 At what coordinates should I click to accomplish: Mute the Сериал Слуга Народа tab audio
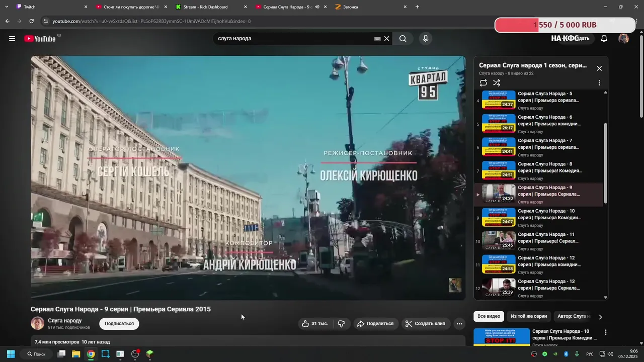point(317,7)
